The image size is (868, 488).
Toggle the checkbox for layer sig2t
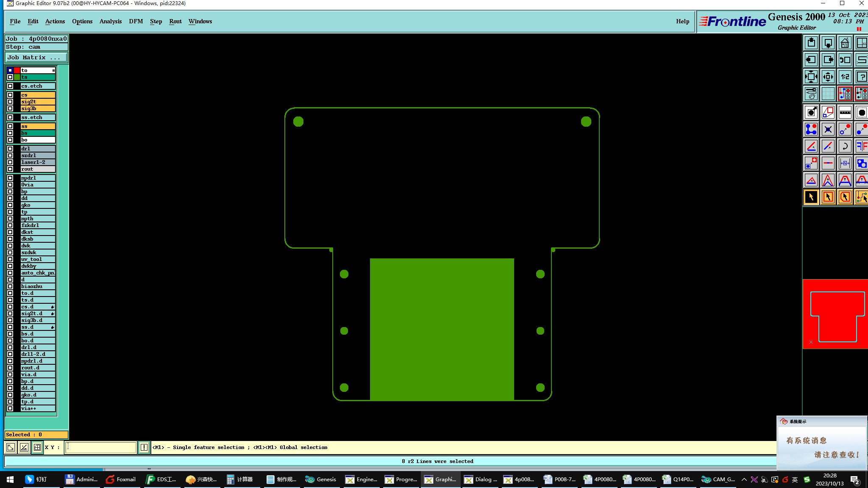(10, 102)
